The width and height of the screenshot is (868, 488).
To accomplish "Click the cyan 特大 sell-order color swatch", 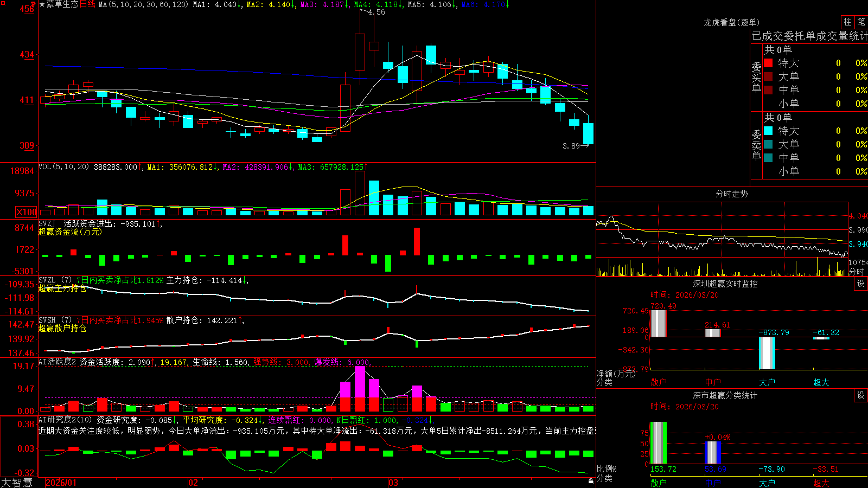I will [x=768, y=131].
